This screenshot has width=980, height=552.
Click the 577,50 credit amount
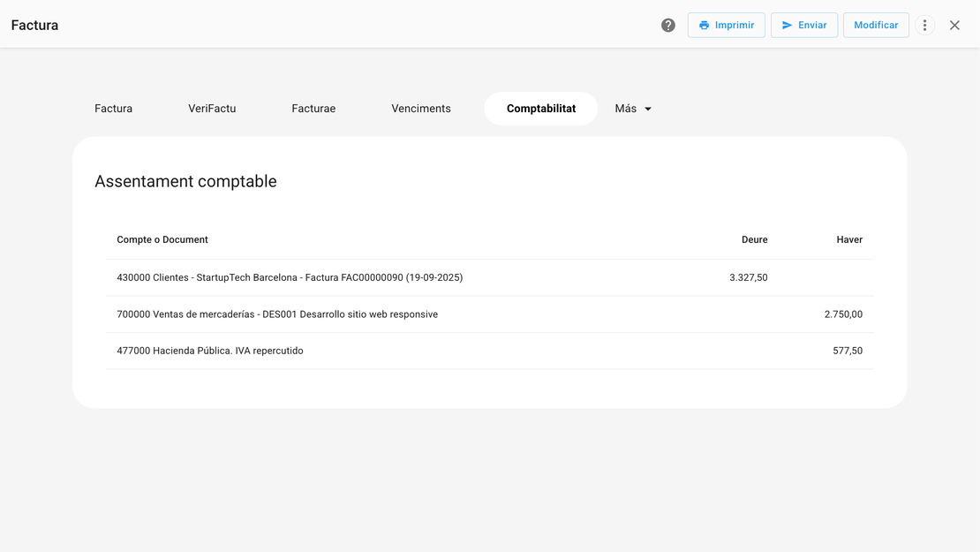(x=847, y=351)
